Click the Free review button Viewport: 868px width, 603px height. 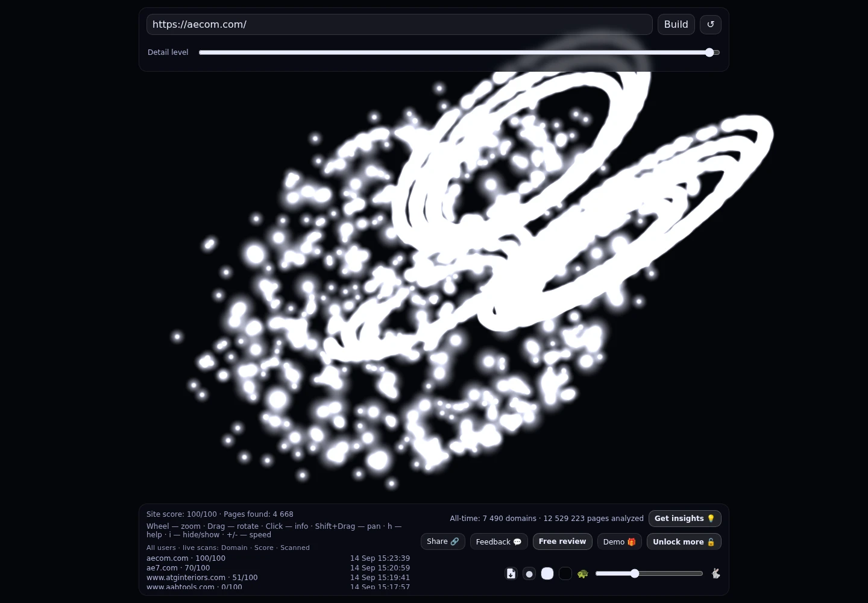click(562, 541)
